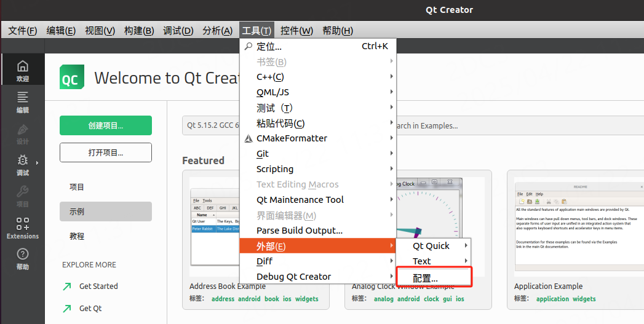Expand the 测试(T) submenu
This screenshot has height=324, width=644.
318,108
